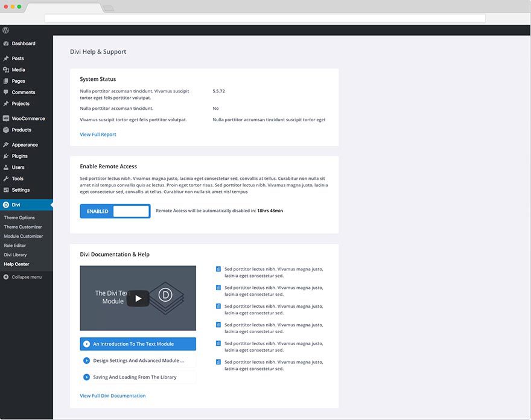
Task: Click the sixth documentation article icon
Action: (x=218, y=362)
